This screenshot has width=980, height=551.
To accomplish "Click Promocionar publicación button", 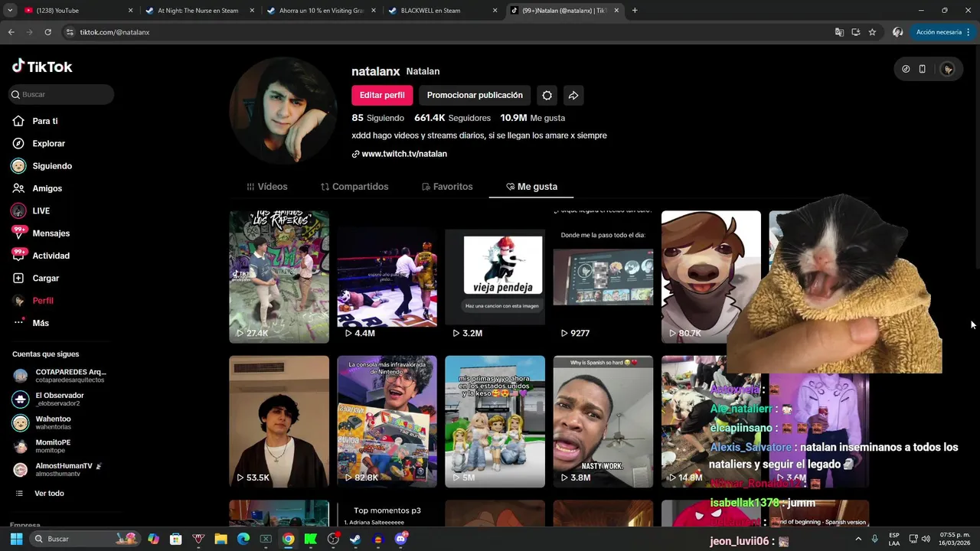I will 475,95.
